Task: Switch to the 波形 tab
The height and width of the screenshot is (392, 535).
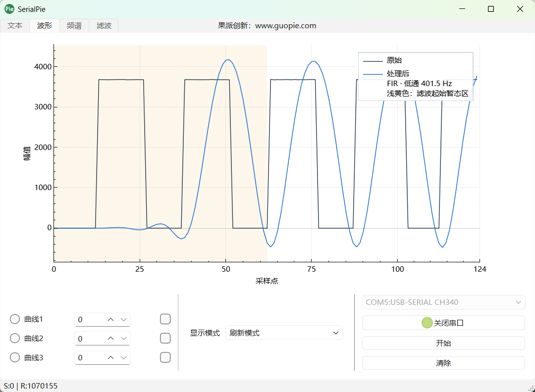Action: click(x=45, y=26)
